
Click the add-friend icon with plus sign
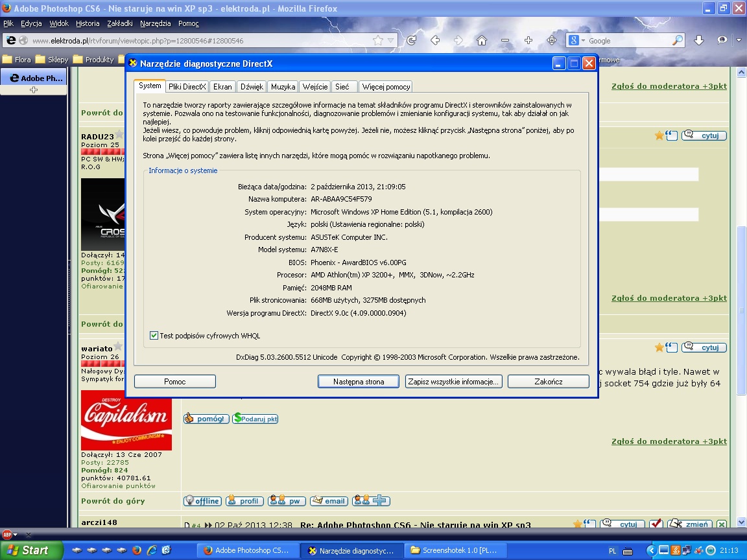(x=371, y=501)
